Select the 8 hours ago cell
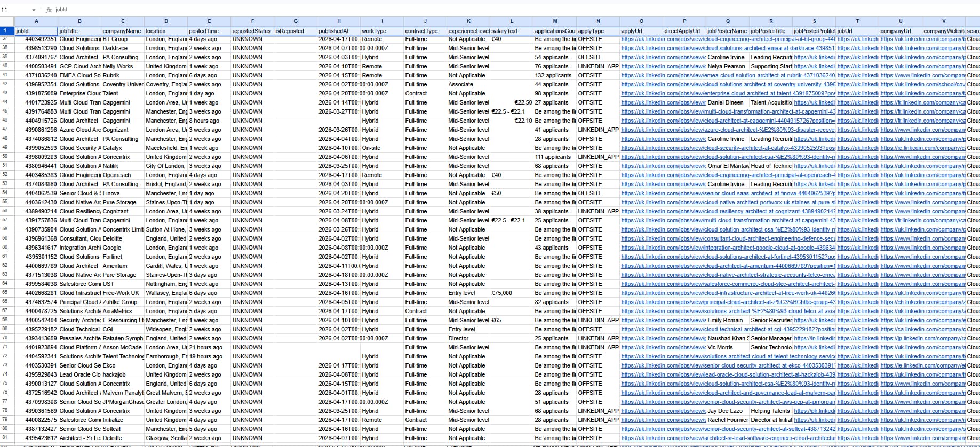Screen dimensions: 980x447 tap(209, 121)
